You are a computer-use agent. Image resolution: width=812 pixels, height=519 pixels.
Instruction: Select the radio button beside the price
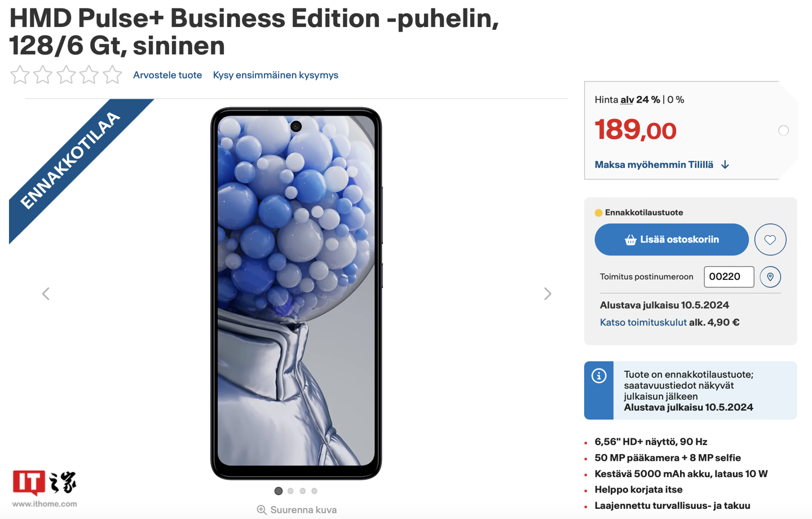[783, 130]
